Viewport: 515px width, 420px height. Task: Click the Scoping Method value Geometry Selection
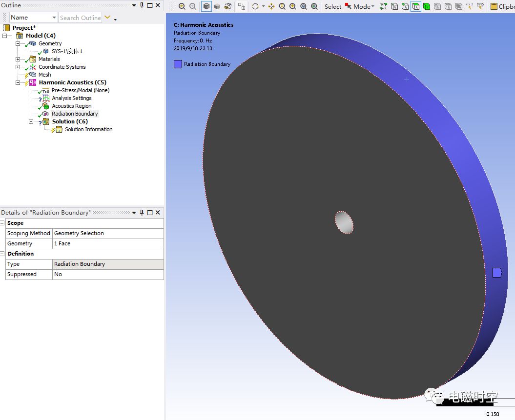(108, 233)
